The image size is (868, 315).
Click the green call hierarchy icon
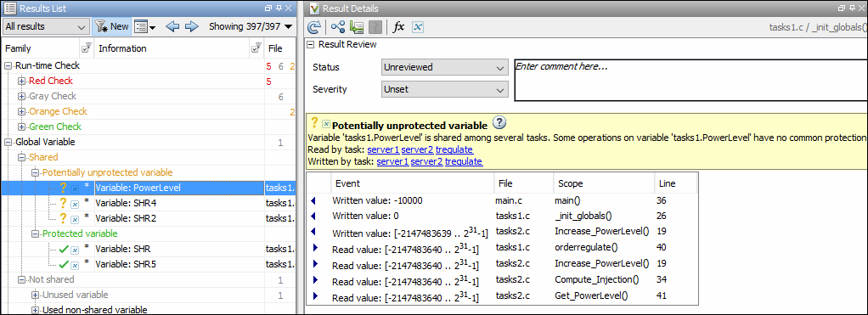[x=357, y=26]
